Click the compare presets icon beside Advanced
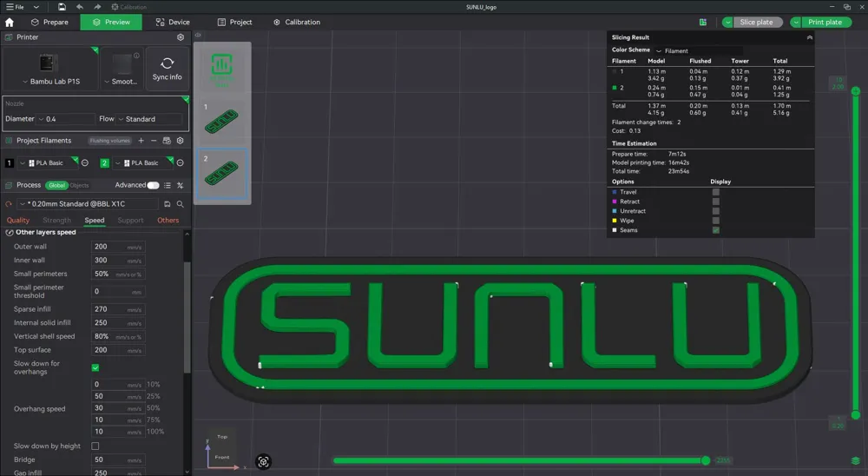868x476 pixels. pos(180,185)
